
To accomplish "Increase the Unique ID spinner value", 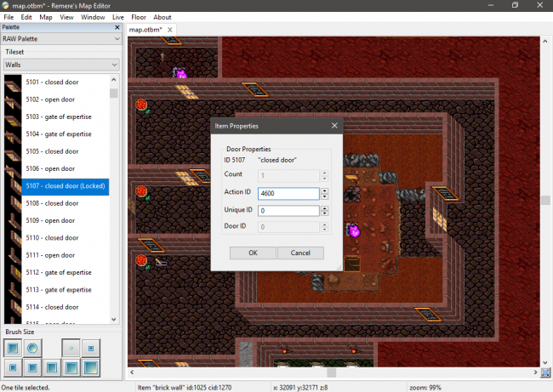I will (324, 208).
